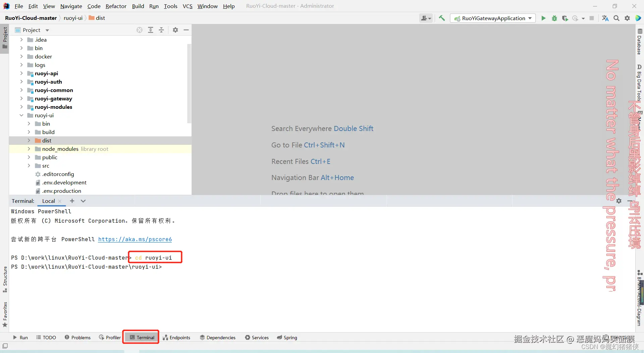Switch to the Run tool tab

(20, 338)
